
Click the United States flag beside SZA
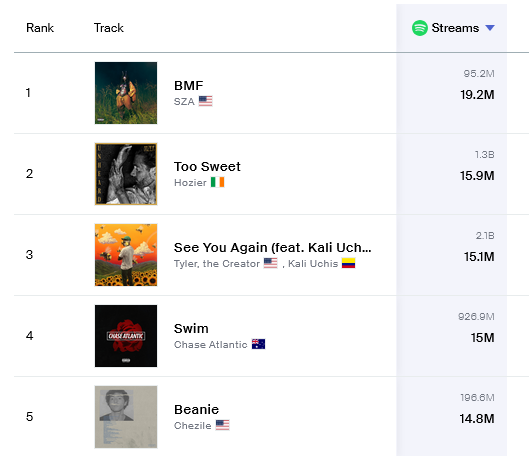tap(205, 101)
